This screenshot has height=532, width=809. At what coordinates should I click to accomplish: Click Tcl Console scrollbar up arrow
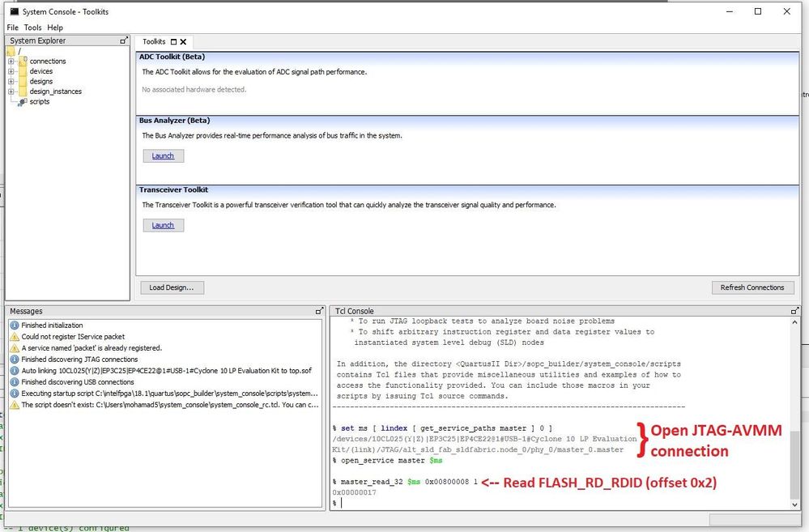[x=794, y=322]
